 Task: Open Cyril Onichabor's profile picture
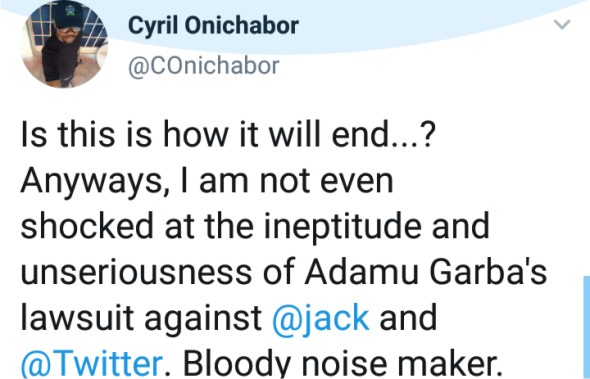[64, 44]
